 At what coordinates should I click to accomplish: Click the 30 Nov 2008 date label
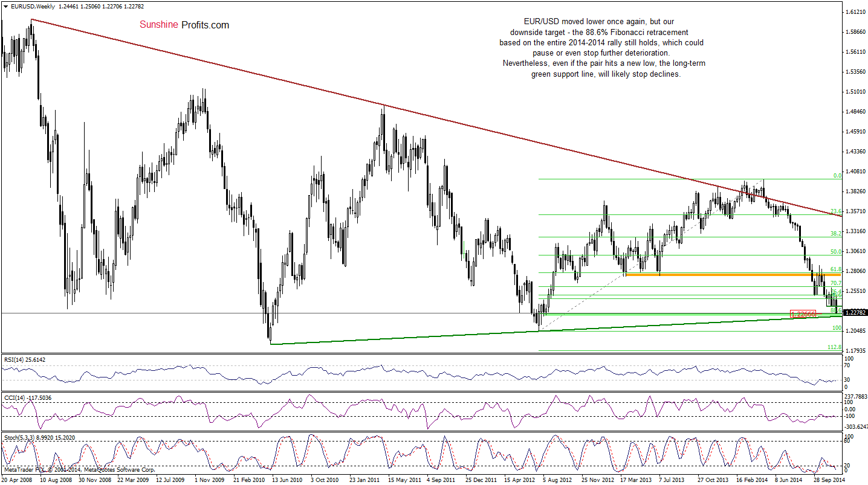(x=96, y=480)
